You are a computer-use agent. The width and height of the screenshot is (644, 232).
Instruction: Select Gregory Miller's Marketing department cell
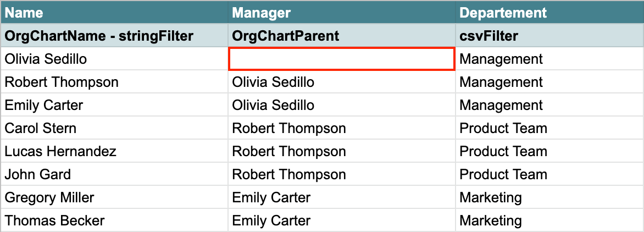(549, 197)
